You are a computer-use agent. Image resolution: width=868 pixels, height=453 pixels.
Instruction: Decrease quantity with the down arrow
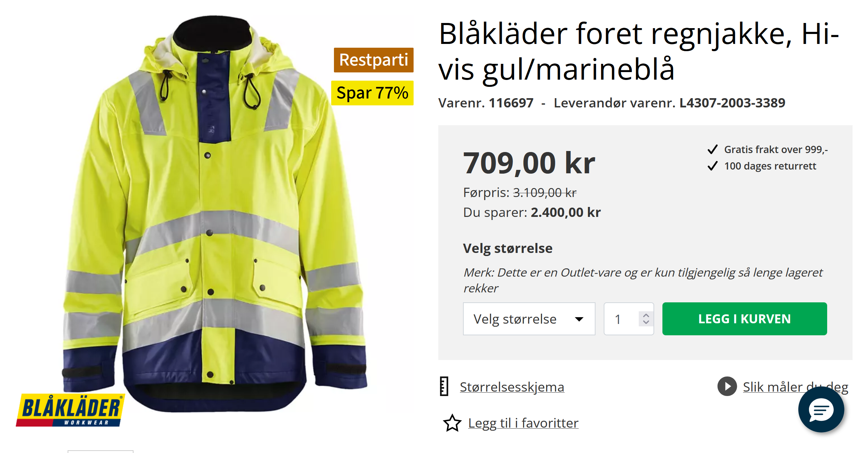(646, 322)
